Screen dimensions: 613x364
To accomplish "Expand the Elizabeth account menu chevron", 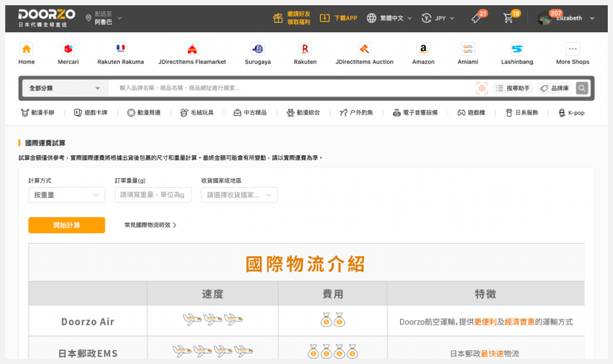I will click(x=592, y=18).
